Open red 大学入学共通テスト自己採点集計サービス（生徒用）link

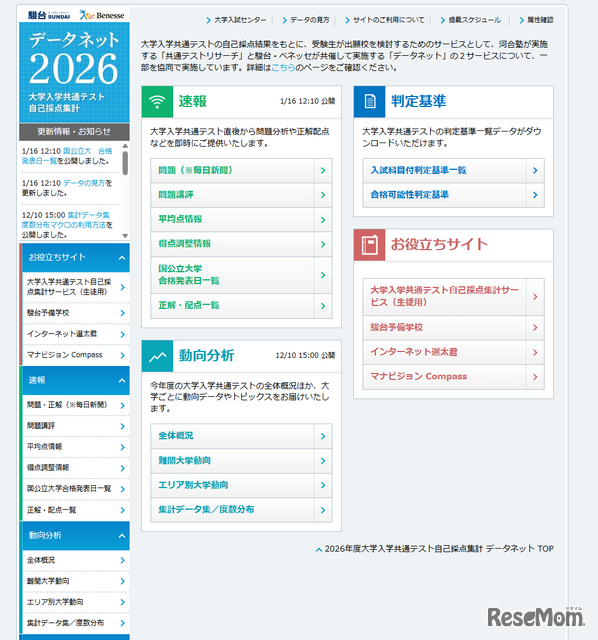(x=454, y=297)
